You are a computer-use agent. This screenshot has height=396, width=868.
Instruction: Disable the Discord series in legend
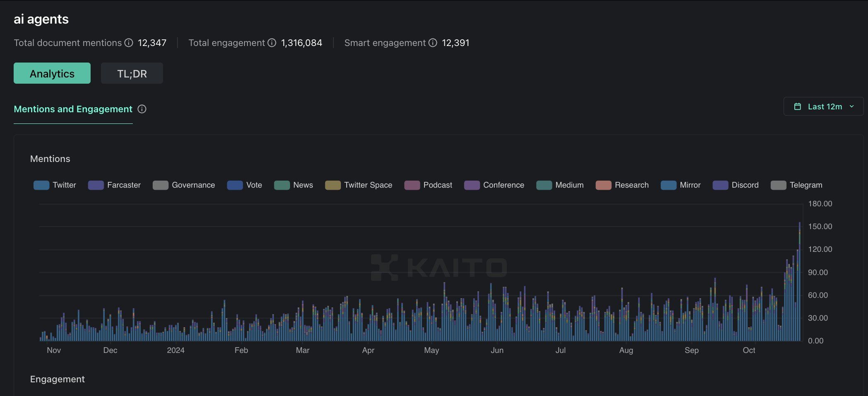point(736,185)
